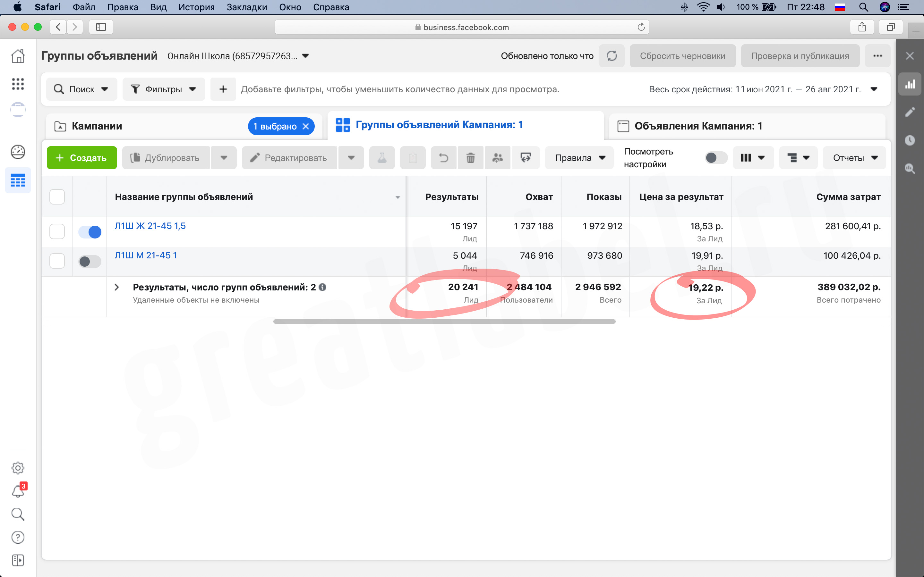
Task: Open the Правила dropdown
Action: [x=579, y=158]
